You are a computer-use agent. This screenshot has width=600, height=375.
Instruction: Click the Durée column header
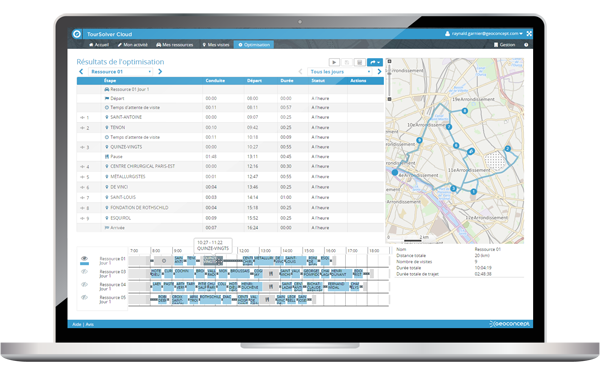pos(287,81)
